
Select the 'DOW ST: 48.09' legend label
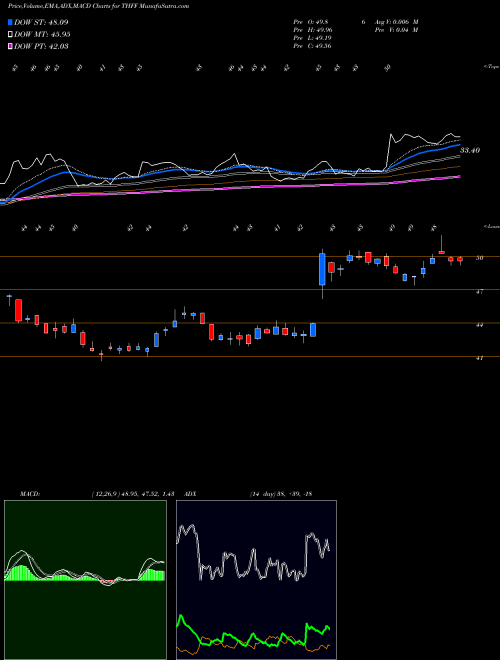coord(41,22)
